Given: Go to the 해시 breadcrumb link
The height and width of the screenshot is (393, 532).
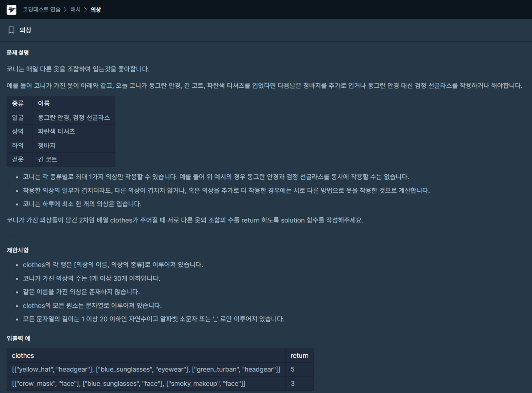Looking at the screenshot, I should (75, 10).
